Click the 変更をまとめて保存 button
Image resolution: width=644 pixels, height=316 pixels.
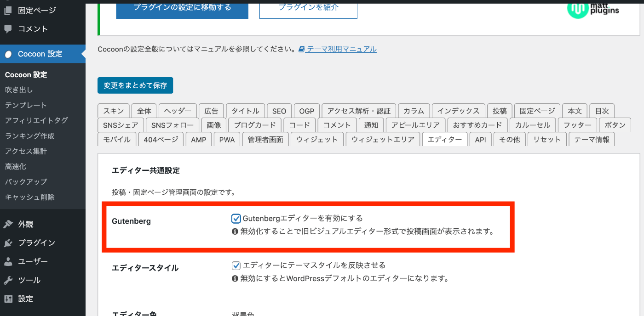[135, 85]
